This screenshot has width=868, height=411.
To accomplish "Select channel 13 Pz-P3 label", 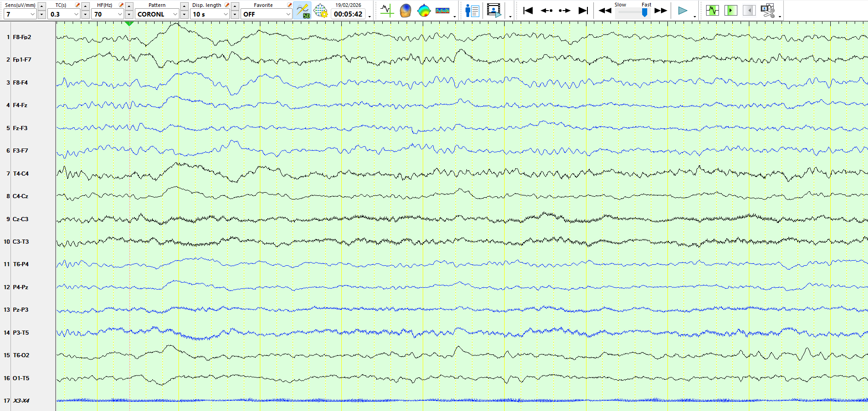I will point(21,310).
